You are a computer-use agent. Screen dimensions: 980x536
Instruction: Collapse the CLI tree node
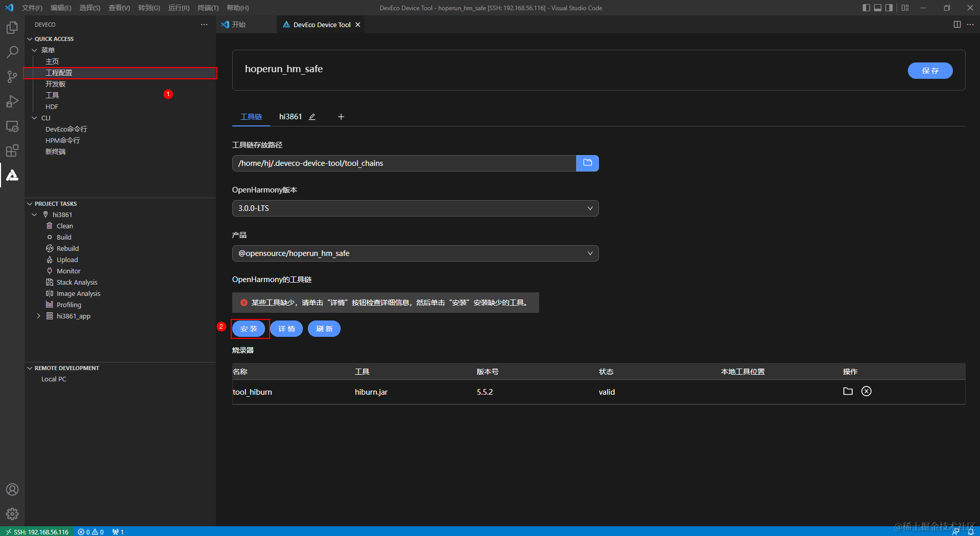pos(34,118)
